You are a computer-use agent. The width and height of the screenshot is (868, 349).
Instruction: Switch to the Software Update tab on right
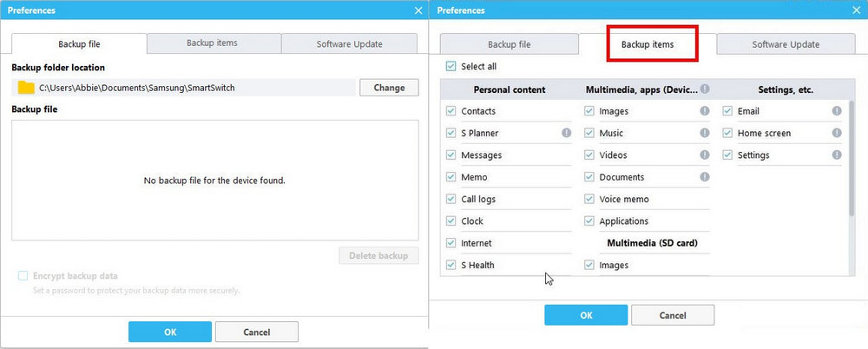(786, 44)
